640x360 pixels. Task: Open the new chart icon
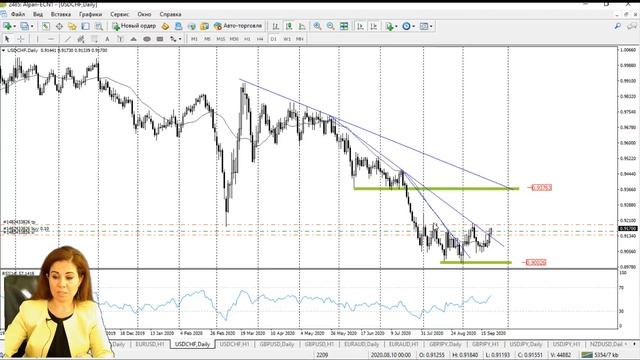coord(7,26)
